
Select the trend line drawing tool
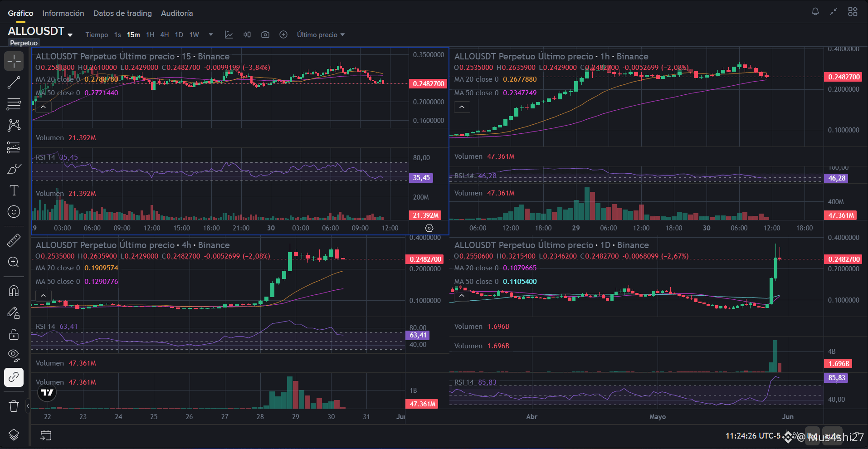tap(14, 83)
